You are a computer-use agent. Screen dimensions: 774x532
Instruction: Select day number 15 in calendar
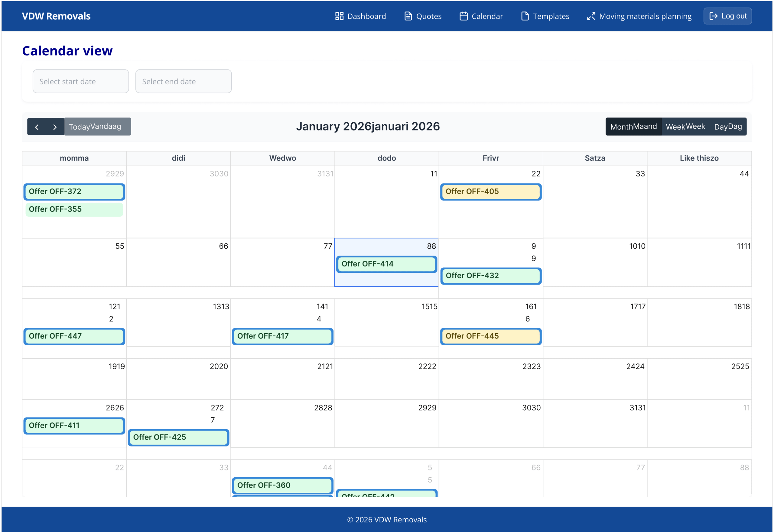[x=429, y=307]
